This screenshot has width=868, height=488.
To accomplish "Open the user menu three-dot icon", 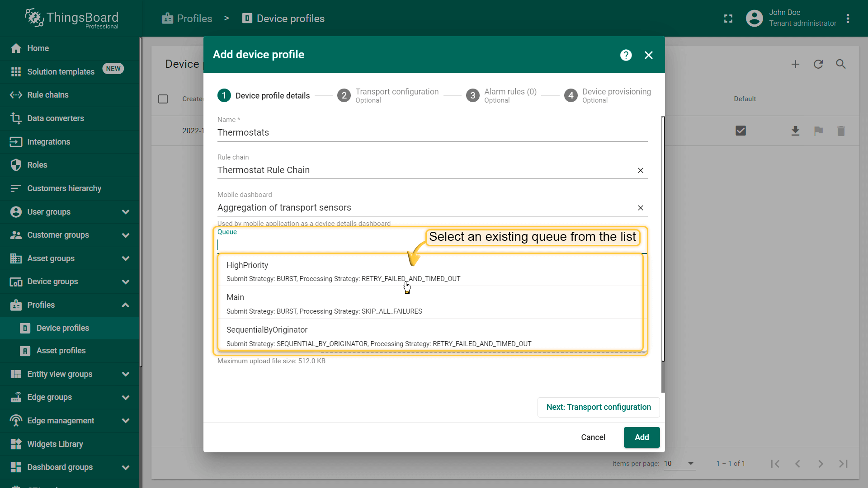I will coord(848,19).
